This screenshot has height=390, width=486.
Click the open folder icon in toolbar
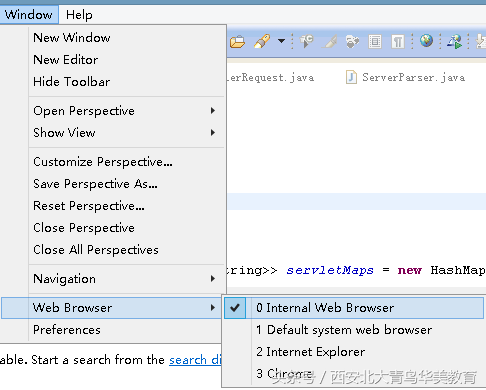point(237,42)
